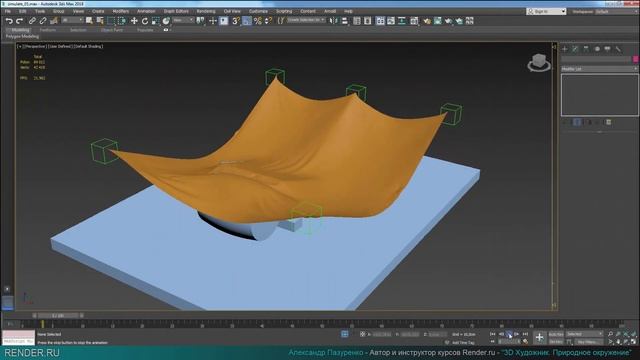Select the Select and Link tool
This screenshot has width=640, height=360.
point(32,21)
